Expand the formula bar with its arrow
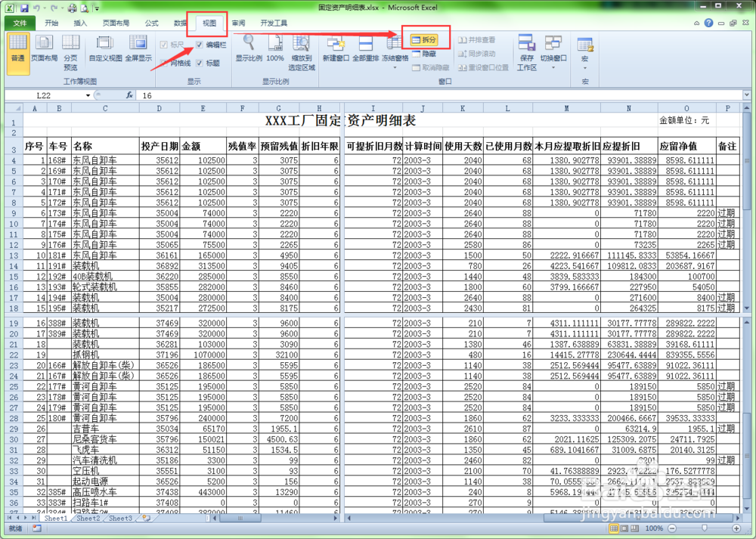 (x=746, y=95)
